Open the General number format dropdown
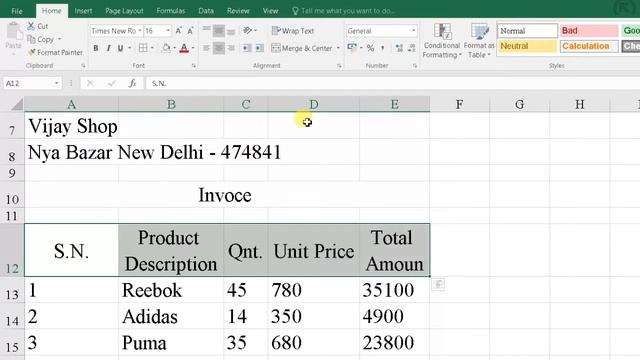This screenshot has height=360, width=640. click(413, 31)
